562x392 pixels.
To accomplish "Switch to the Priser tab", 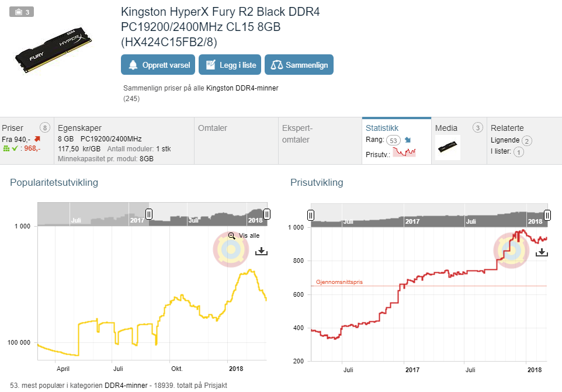I will 27,141.
